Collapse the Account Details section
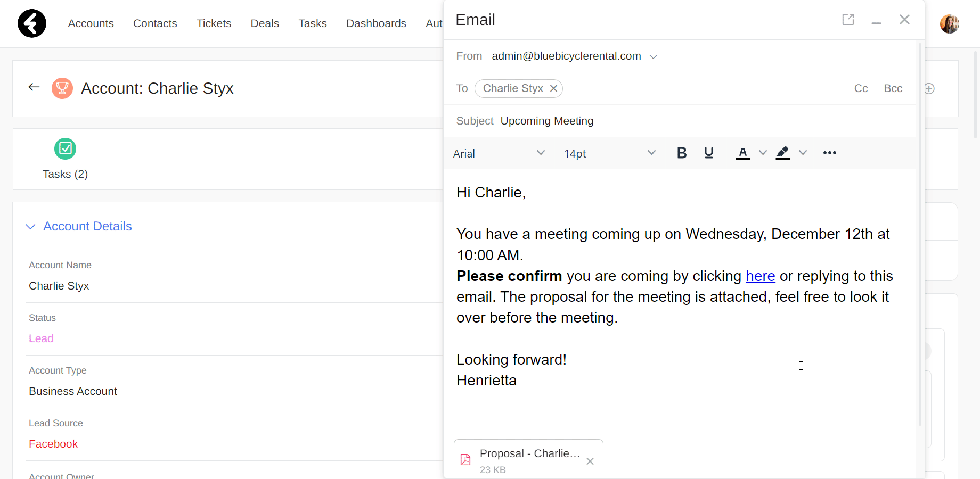 30,227
